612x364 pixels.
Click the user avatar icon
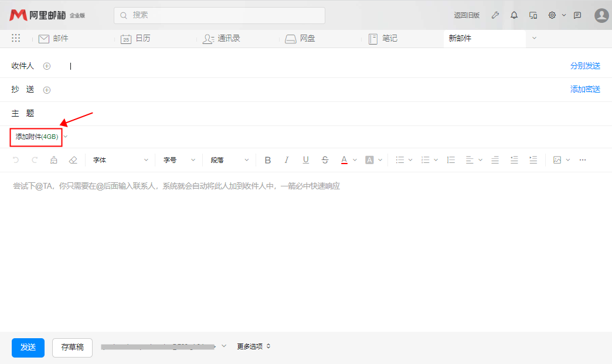pyautogui.click(x=601, y=15)
